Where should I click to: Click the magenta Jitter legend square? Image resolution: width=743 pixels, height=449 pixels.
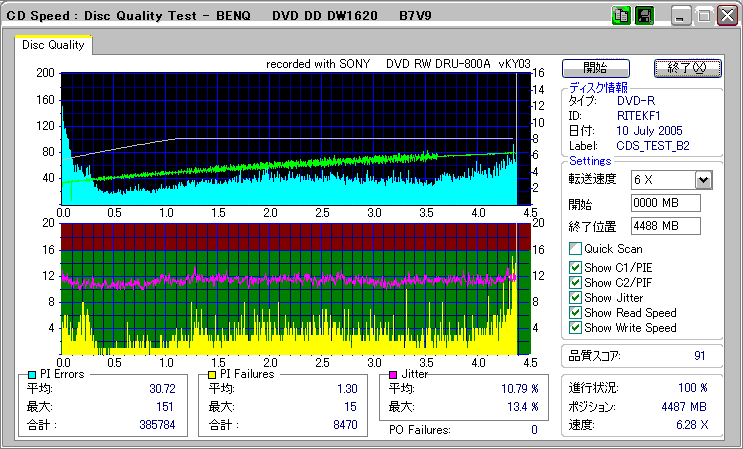395,374
